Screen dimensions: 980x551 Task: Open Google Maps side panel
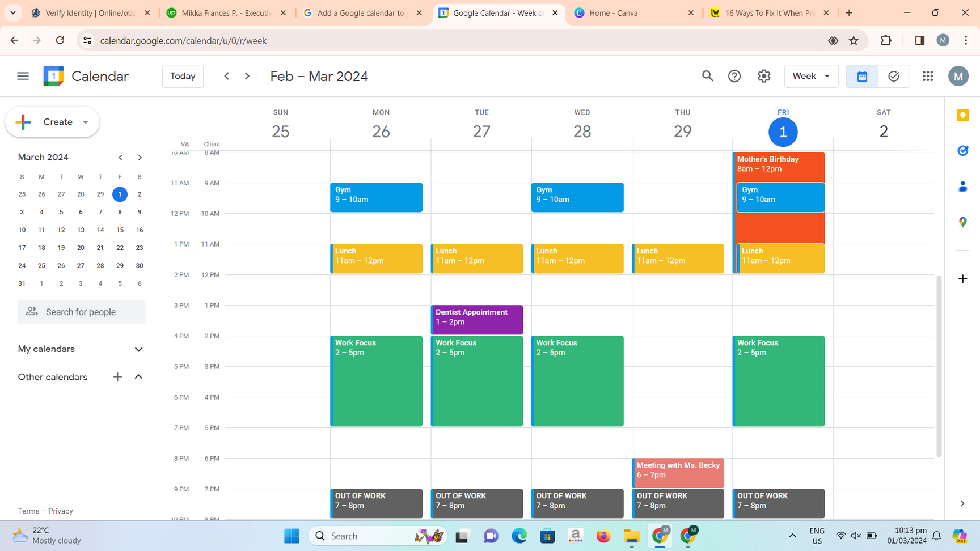962,222
